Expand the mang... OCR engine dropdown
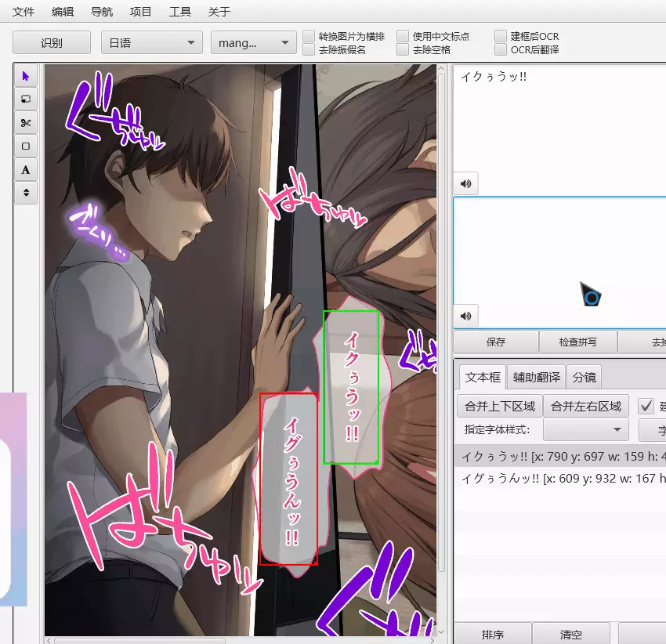Image resolution: width=666 pixels, height=644 pixels. pyautogui.click(x=253, y=43)
